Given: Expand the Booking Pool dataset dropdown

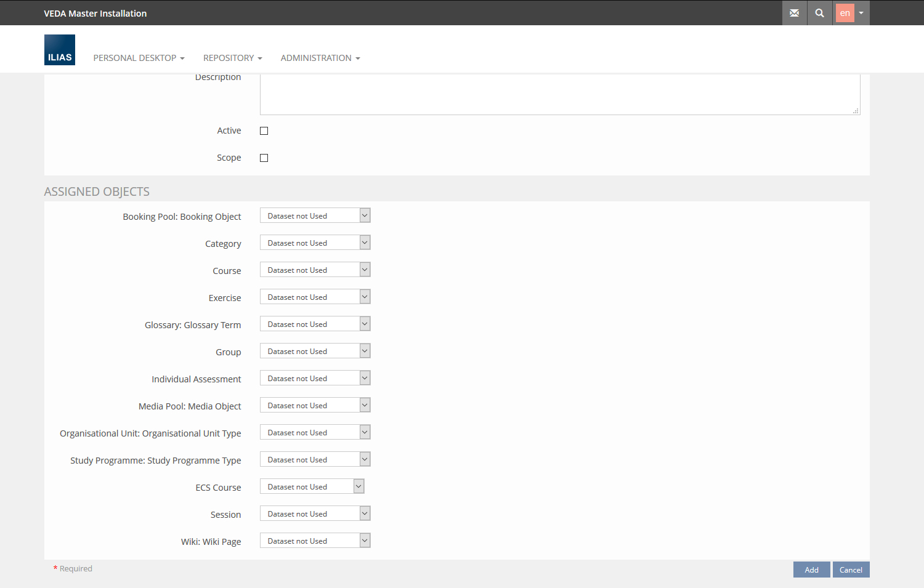Looking at the screenshot, I should [x=315, y=215].
